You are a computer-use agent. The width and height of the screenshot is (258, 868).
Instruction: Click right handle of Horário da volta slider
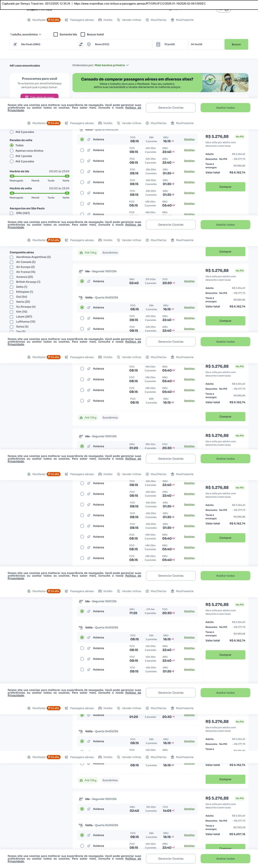tap(67, 193)
